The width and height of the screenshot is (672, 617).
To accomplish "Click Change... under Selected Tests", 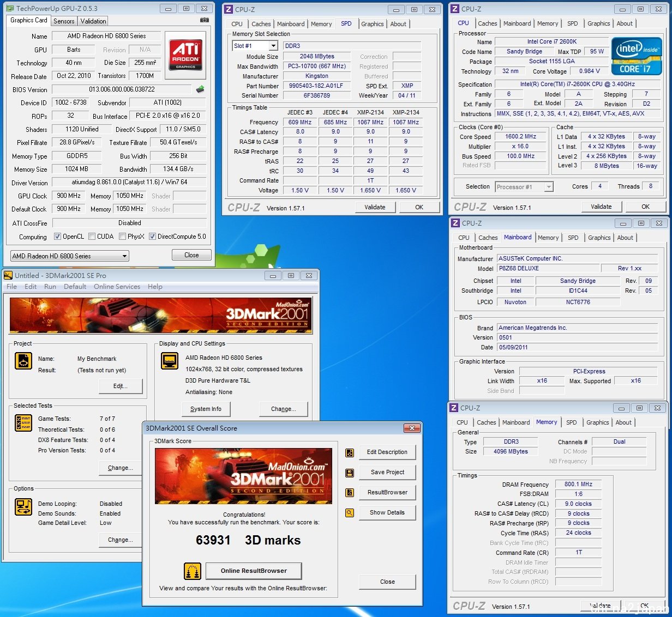I will click(x=121, y=468).
